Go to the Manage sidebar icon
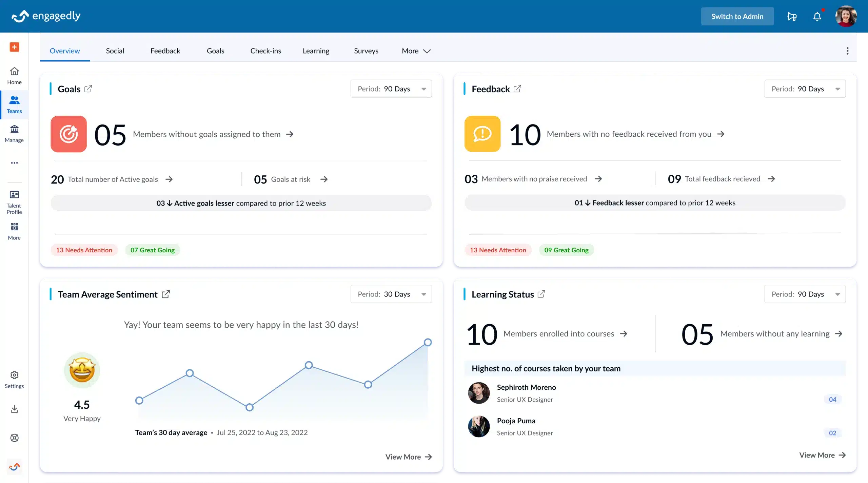 [x=14, y=134]
